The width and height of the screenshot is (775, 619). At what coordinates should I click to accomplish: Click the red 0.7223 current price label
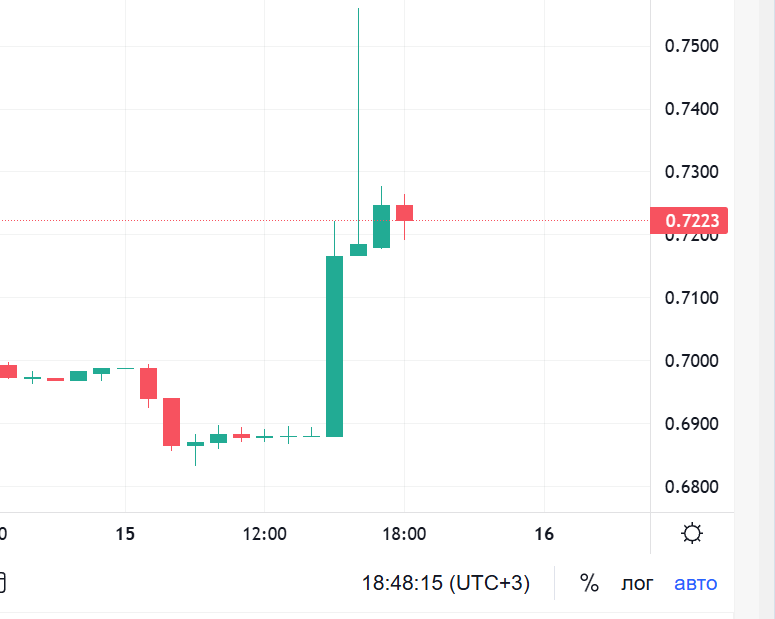pyautogui.click(x=689, y=221)
